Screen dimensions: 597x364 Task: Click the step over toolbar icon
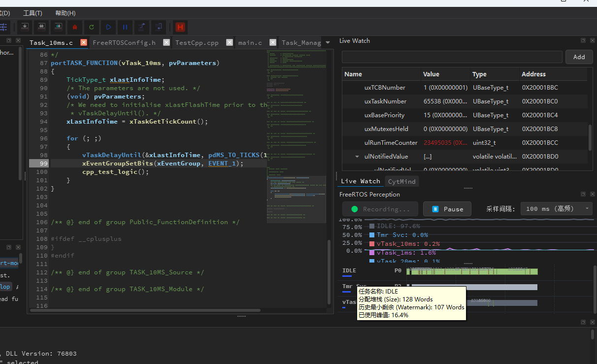click(x=142, y=27)
